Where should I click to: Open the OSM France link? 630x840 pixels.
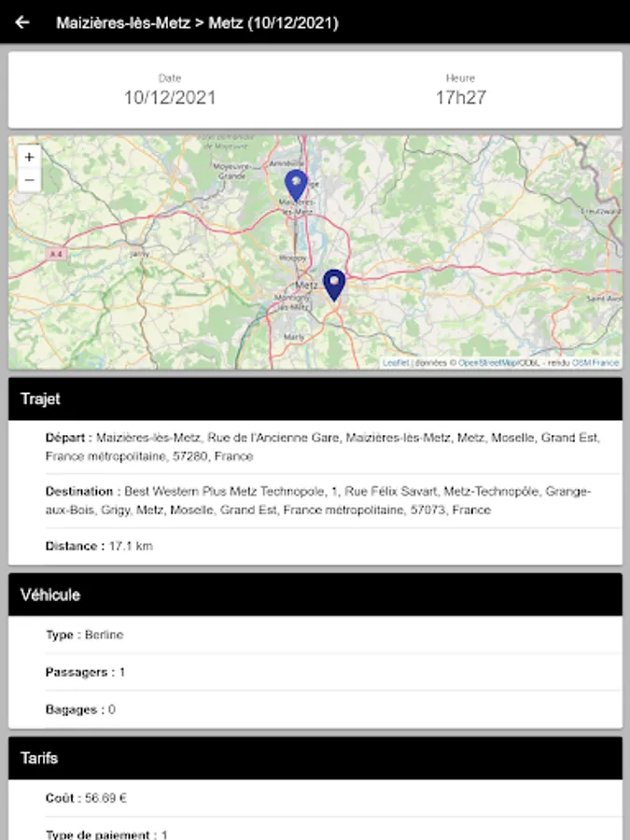pyautogui.click(x=595, y=363)
